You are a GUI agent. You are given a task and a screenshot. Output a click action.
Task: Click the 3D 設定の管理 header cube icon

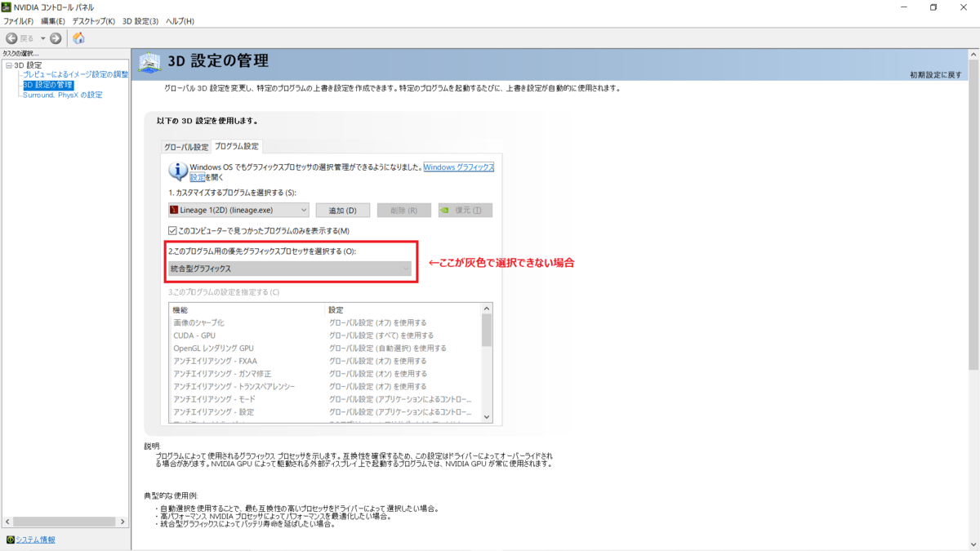pyautogui.click(x=150, y=63)
